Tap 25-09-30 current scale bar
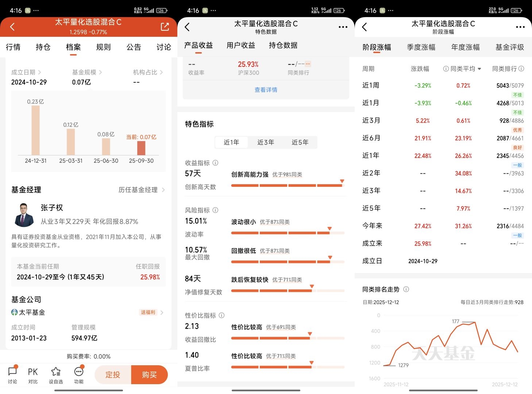The image size is (532, 394). [141, 148]
